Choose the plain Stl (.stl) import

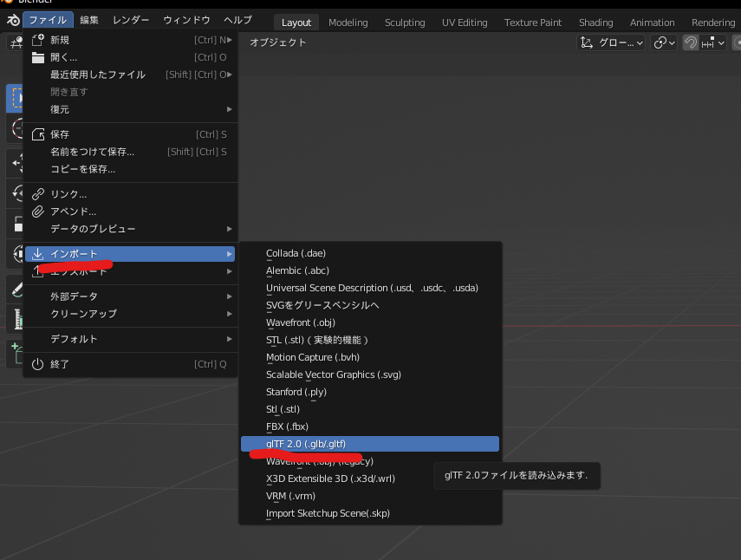(370, 409)
